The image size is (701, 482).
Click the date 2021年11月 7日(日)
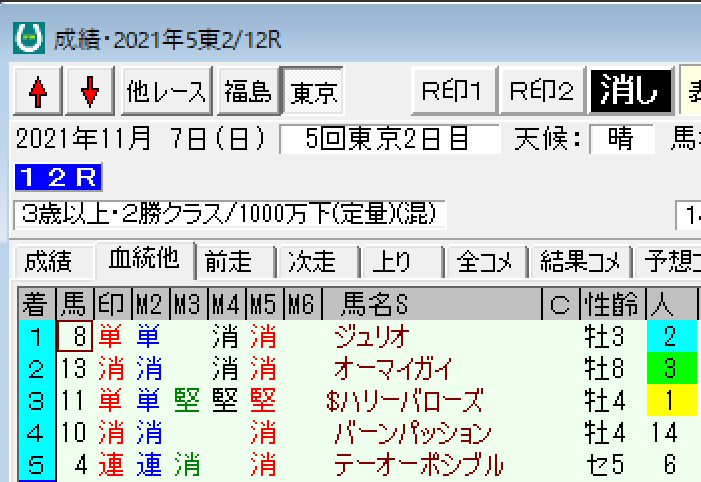click(141, 139)
